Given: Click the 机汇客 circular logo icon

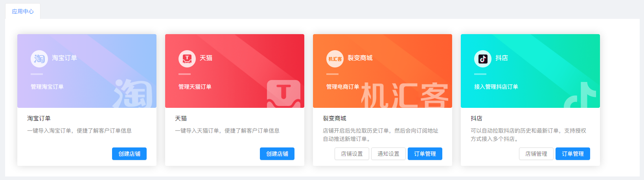Looking at the screenshot, I should 335,59.
